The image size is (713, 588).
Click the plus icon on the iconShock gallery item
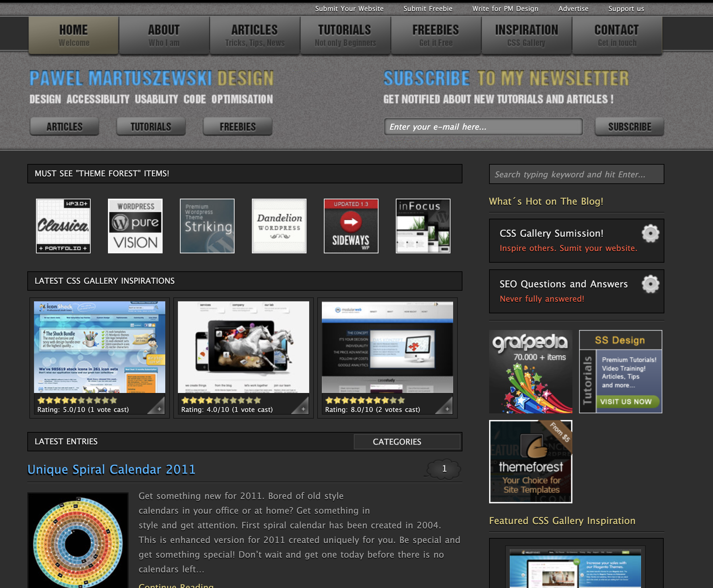159,409
